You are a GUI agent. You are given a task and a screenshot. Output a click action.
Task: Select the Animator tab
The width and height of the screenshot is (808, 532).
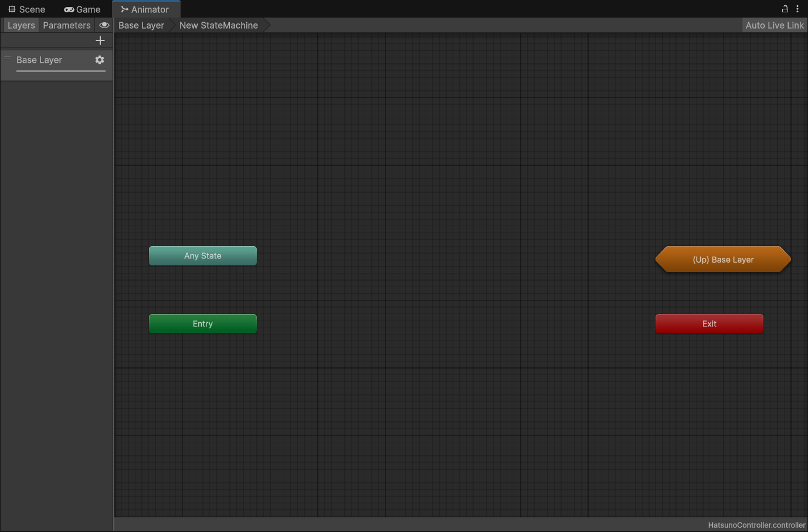click(145, 9)
